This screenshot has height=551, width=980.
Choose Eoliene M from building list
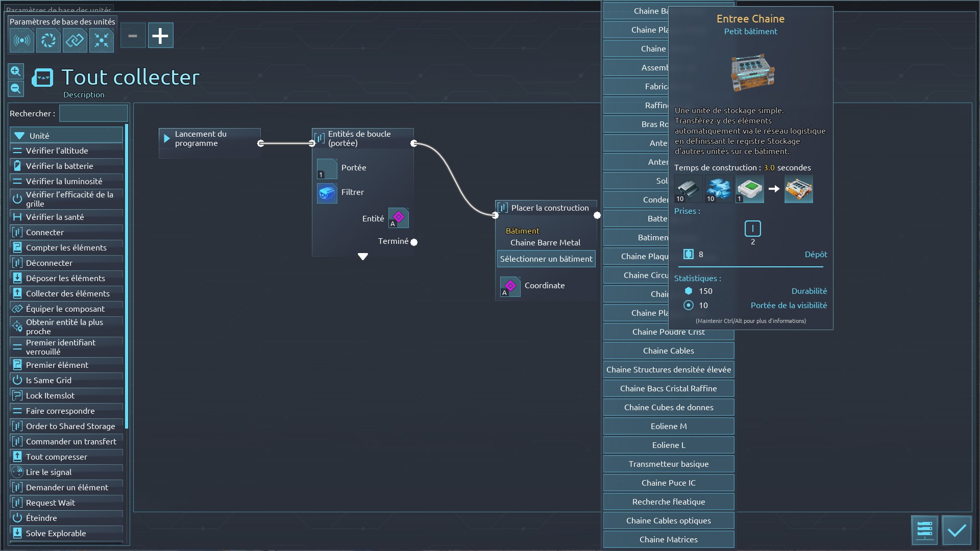[x=668, y=427]
